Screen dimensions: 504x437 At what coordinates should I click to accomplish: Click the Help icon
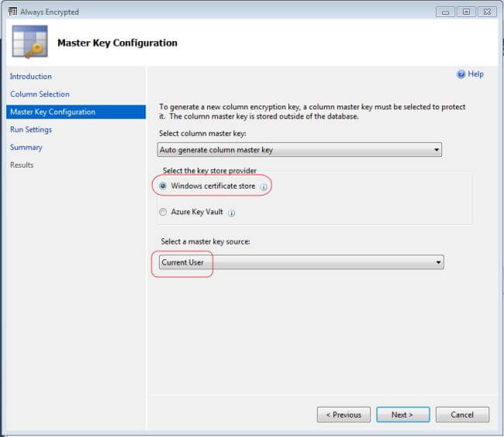(461, 75)
